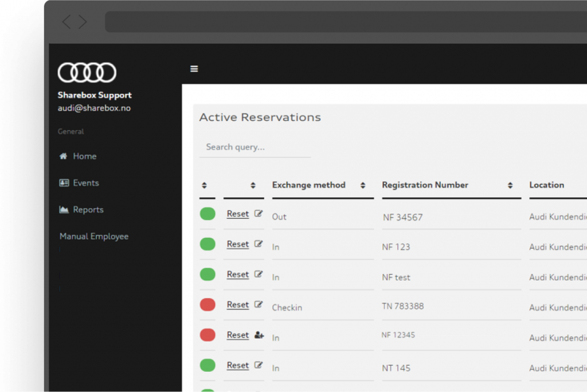Click green status dot for NF 123
This screenshot has width=587, height=392.
(x=208, y=244)
